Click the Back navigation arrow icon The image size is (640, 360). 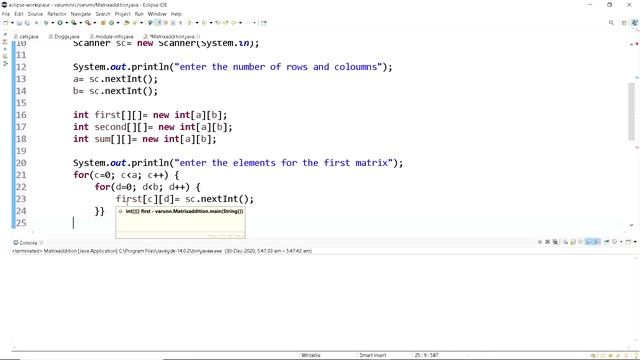[x=233, y=23]
